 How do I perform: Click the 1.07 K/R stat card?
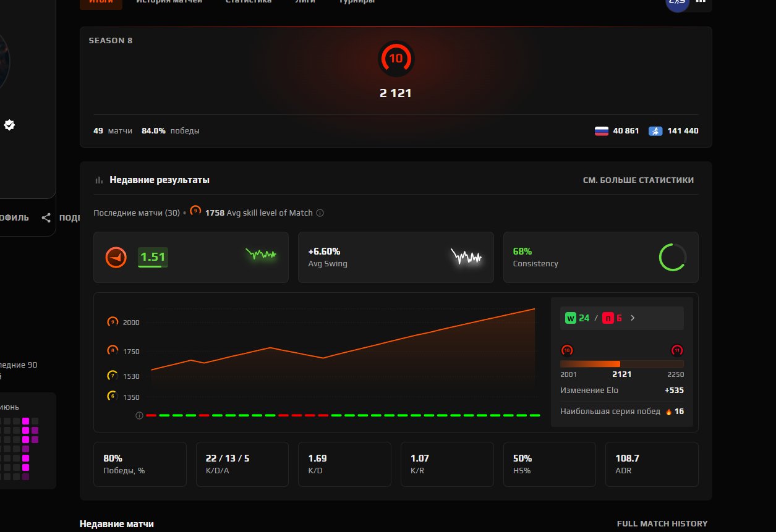pyautogui.click(x=447, y=464)
